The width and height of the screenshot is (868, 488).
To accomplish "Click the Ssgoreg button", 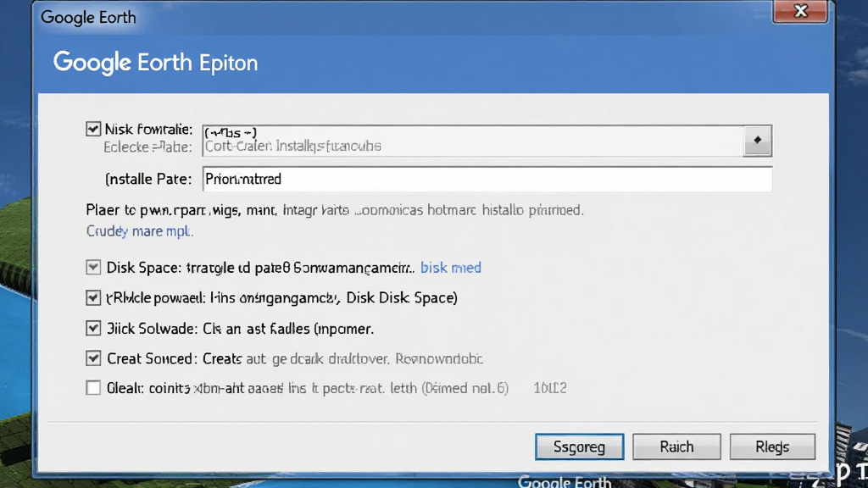I will [x=579, y=446].
